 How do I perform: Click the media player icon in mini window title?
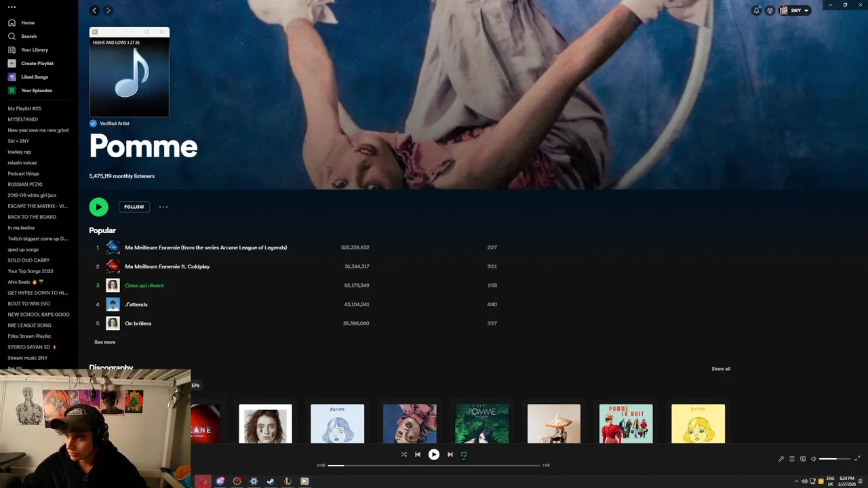pos(95,32)
